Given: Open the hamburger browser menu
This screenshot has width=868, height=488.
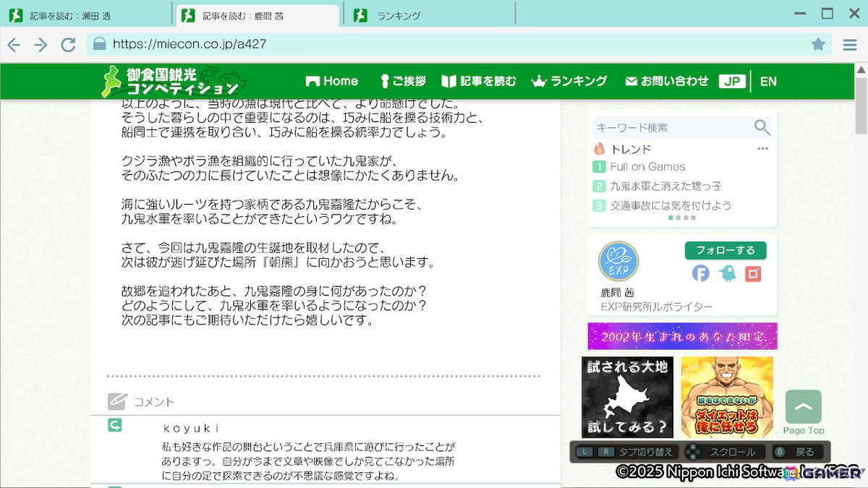Looking at the screenshot, I should pos(850,45).
